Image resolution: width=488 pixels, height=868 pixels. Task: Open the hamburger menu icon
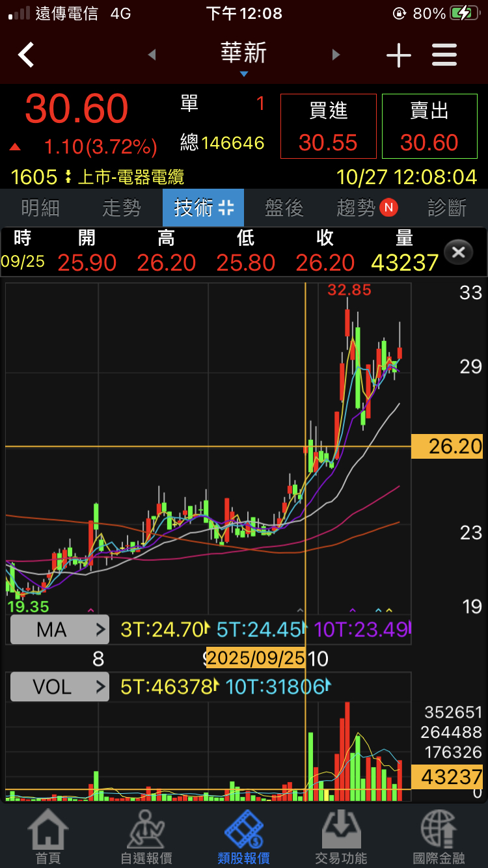tap(444, 55)
